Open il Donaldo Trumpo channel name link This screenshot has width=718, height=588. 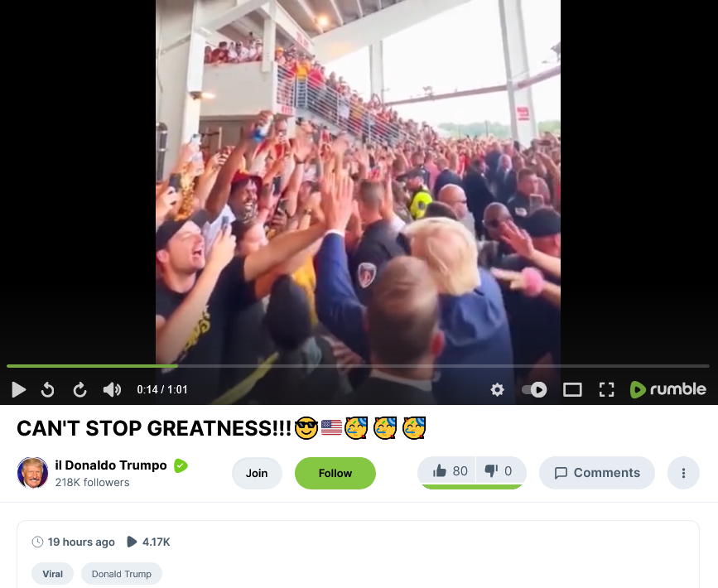[111, 465]
